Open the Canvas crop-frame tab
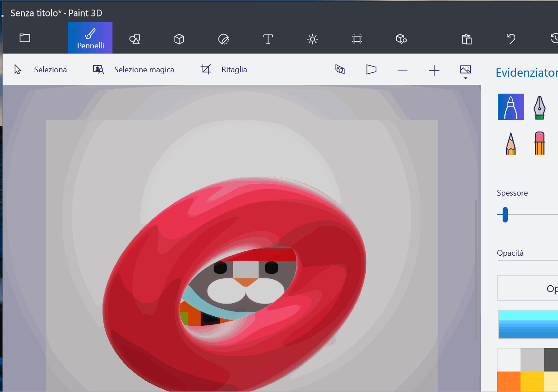Image resolution: width=558 pixels, height=392 pixels. click(x=357, y=39)
